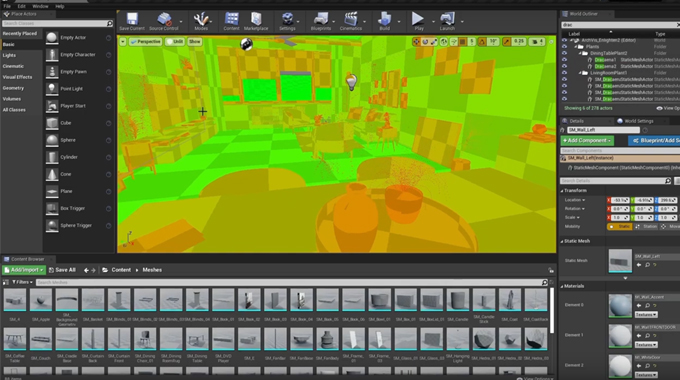Open the Cinematics toolbar icon
Image resolution: width=680 pixels, height=380 pixels.
pos(350,21)
